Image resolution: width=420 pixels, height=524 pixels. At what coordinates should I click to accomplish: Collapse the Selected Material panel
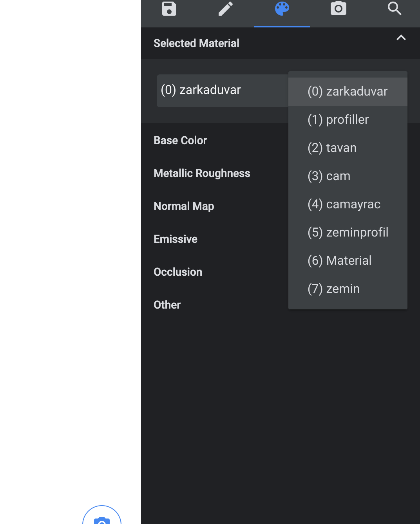[401, 38]
